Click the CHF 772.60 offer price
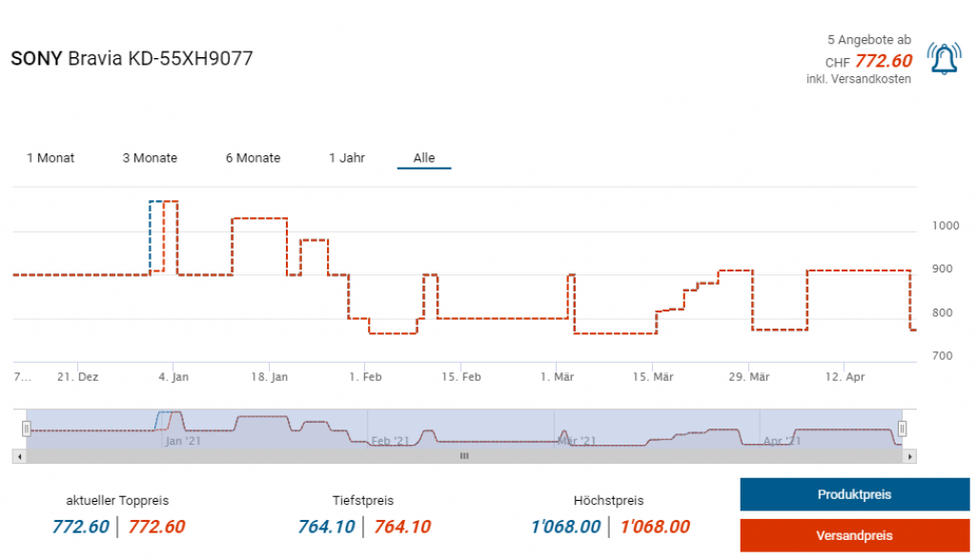This screenshot has width=976, height=560. [x=869, y=61]
